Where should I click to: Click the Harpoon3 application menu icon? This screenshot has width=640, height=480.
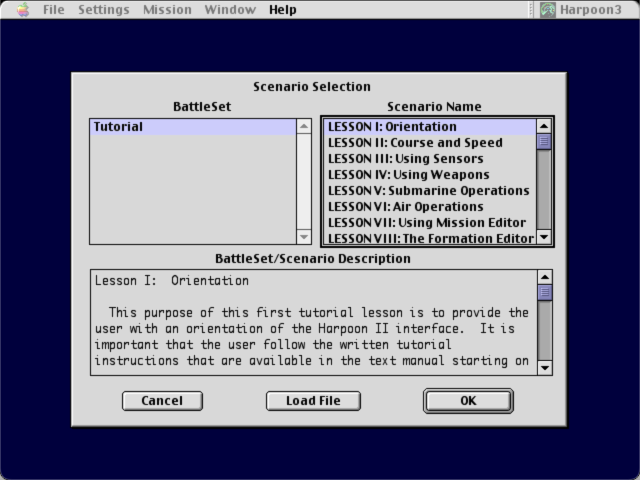click(x=547, y=9)
